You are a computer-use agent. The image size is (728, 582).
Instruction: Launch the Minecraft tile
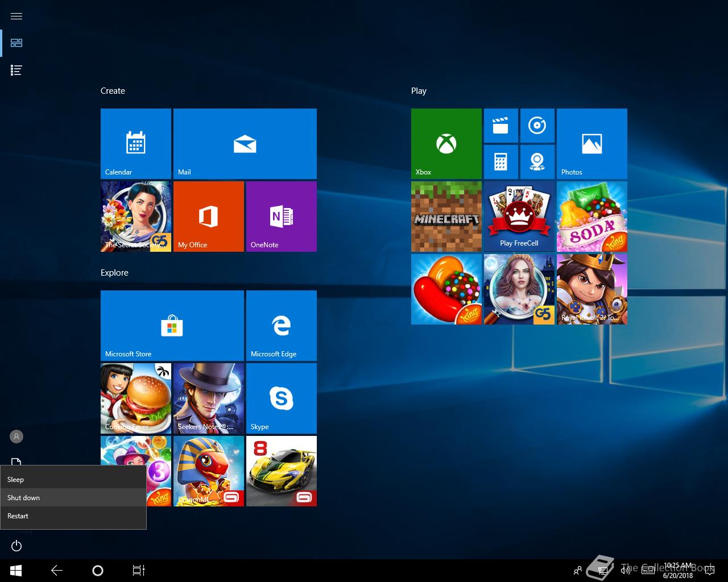[446, 217]
